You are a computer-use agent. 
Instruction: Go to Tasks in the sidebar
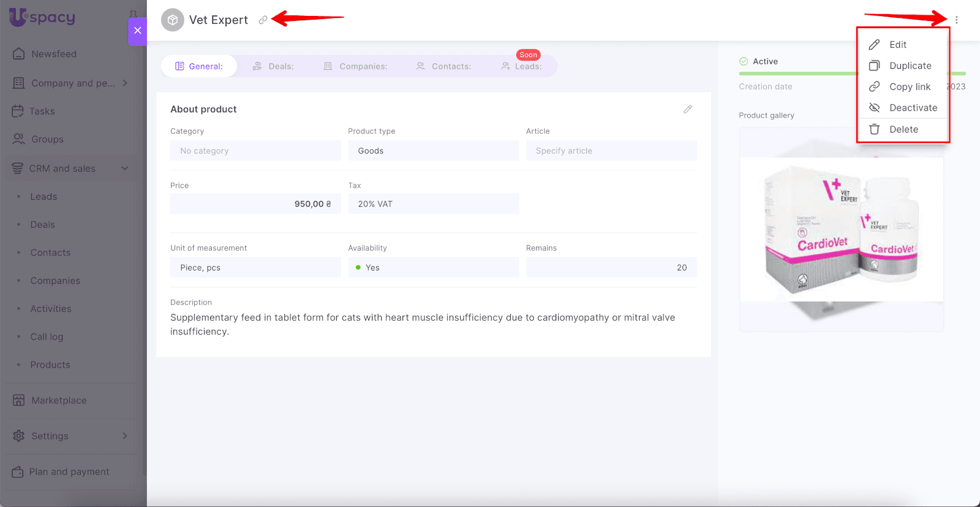tap(42, 111)
